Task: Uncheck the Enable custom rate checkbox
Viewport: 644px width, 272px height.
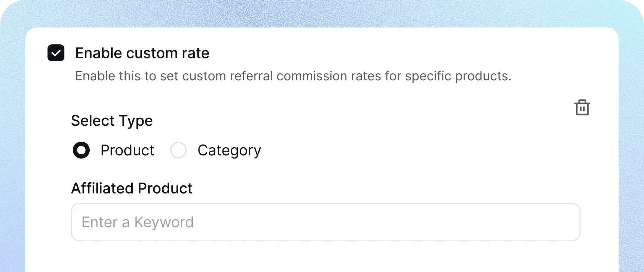Action: click(56, 53)
